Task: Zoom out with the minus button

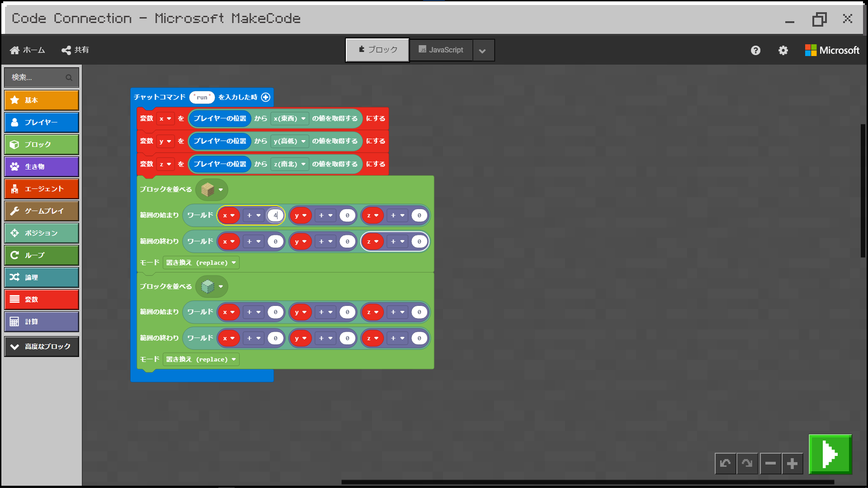Action: (770, 464)
